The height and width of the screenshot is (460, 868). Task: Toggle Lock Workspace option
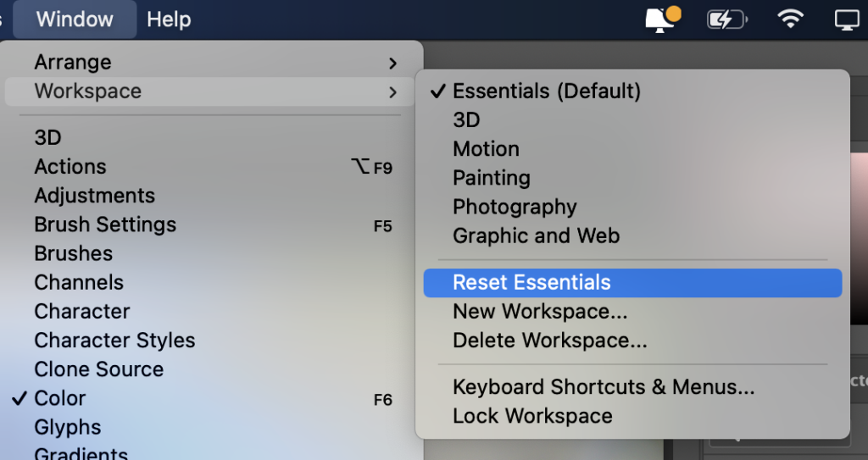[x=632, y=416]
